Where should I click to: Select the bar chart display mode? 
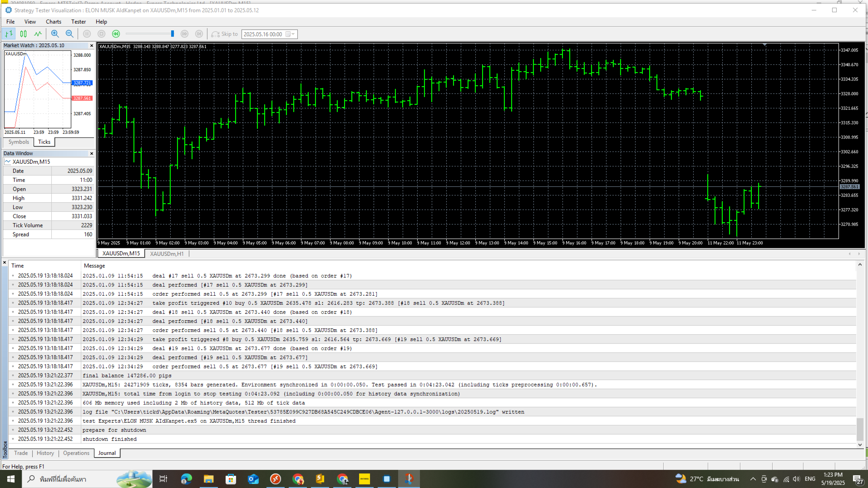pyautogui.click(x=9, y=34)
